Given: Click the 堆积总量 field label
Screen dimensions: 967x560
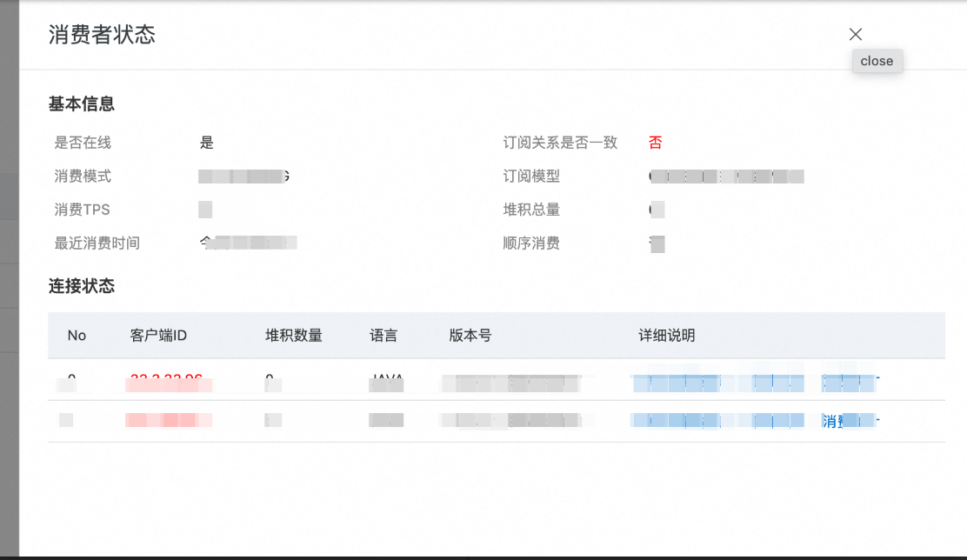Looking at the screenshot, I should pos(531,210).
